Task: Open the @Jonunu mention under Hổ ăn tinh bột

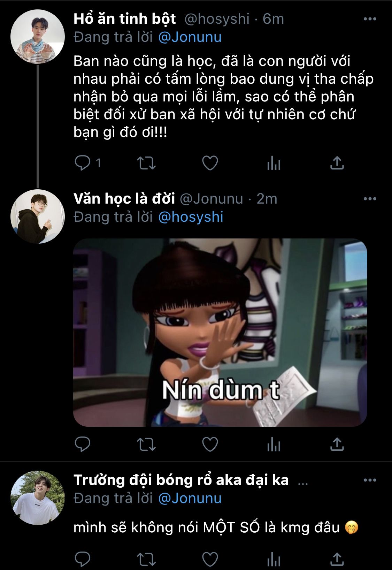Action: (190, 37)
